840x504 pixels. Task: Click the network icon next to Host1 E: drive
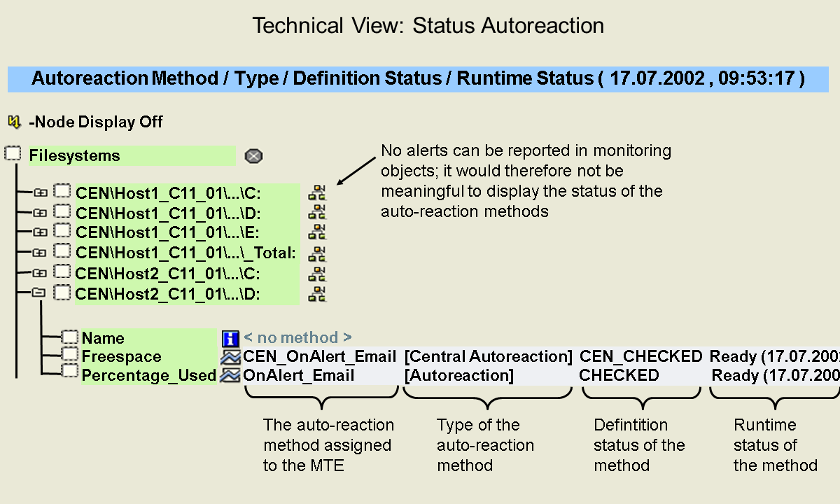click(318, 232)
